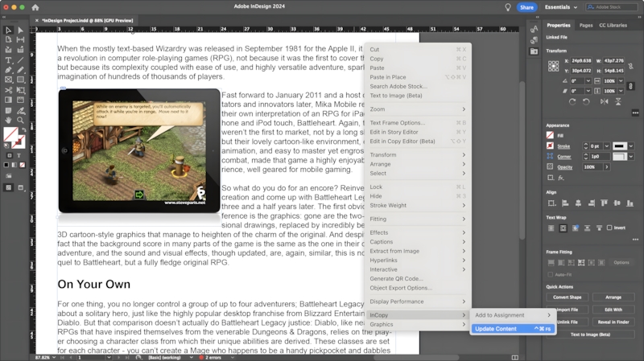Toggle the Invert text wrap checkbox
The width and height of the screenshot is (644, 361).
(609, 228)
